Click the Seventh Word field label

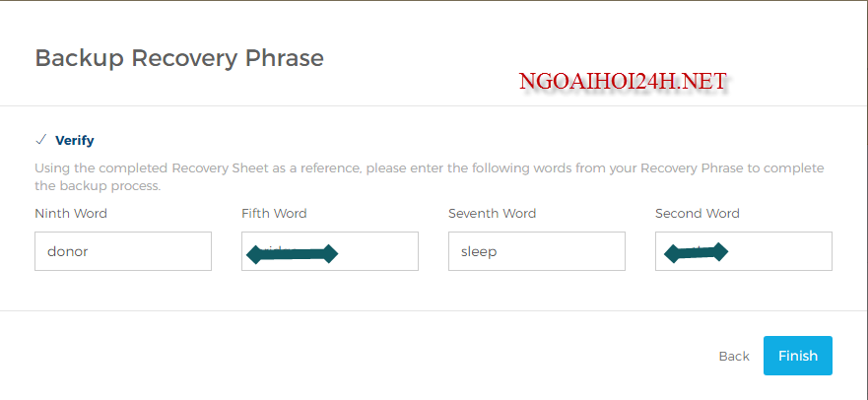point(492,213)
